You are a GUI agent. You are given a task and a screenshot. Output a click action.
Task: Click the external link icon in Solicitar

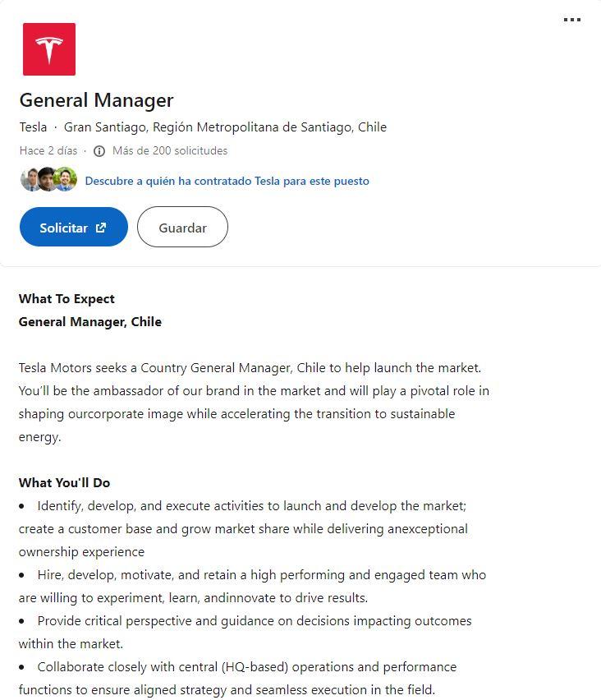pos(101,228)
